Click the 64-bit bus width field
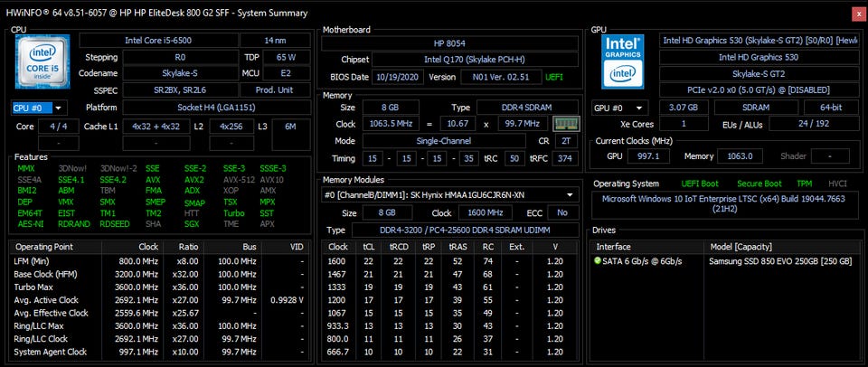Viewport: 868px width, 367px height. click(x=830, y=108)
